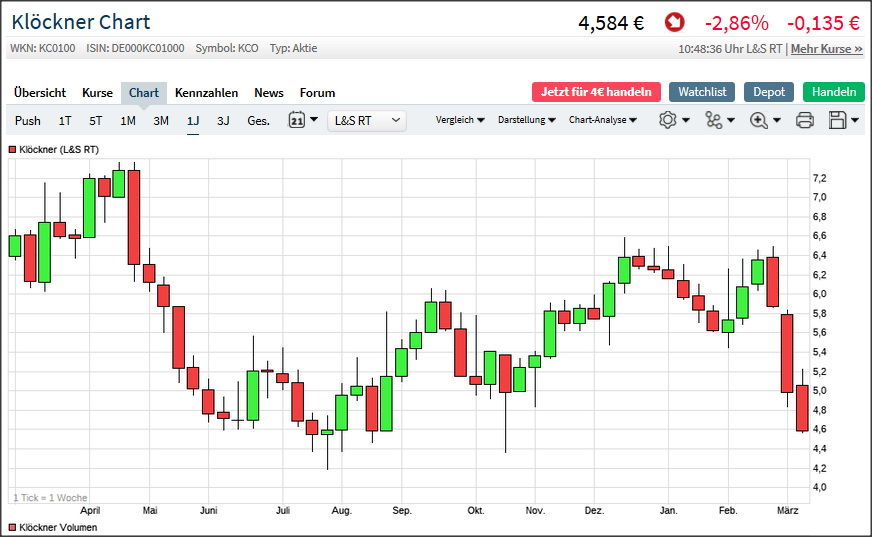The width and height of the screenshot is (872, 537).
Task: Expand the arrow next to share icon
Action: (x=731, y=120)
